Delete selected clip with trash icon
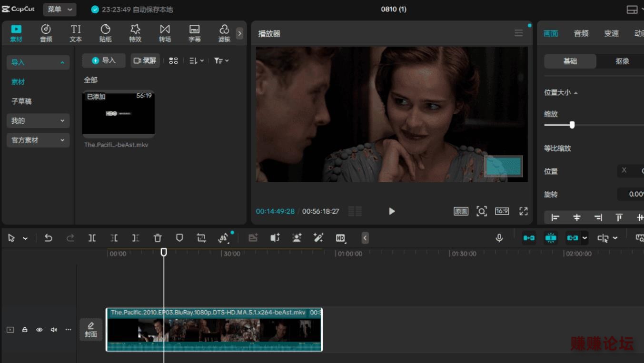 click(x=158, y=238)
